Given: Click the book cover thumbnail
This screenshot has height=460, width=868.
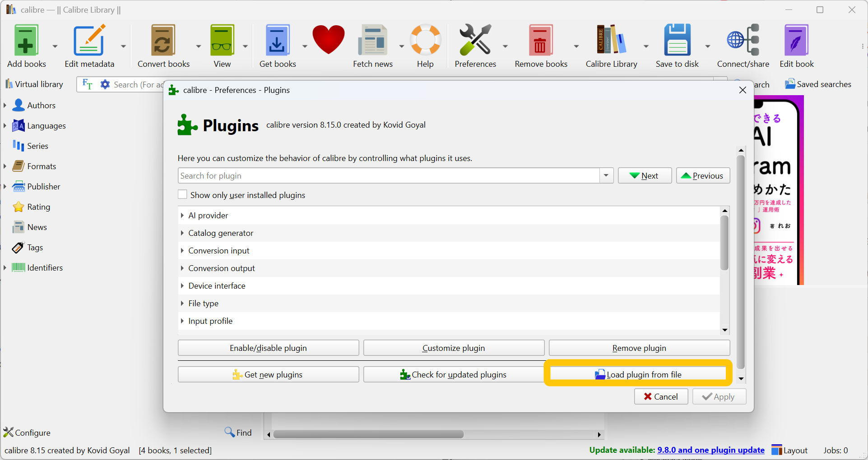Looking at the screenshot, I should [x=779, y=190].
